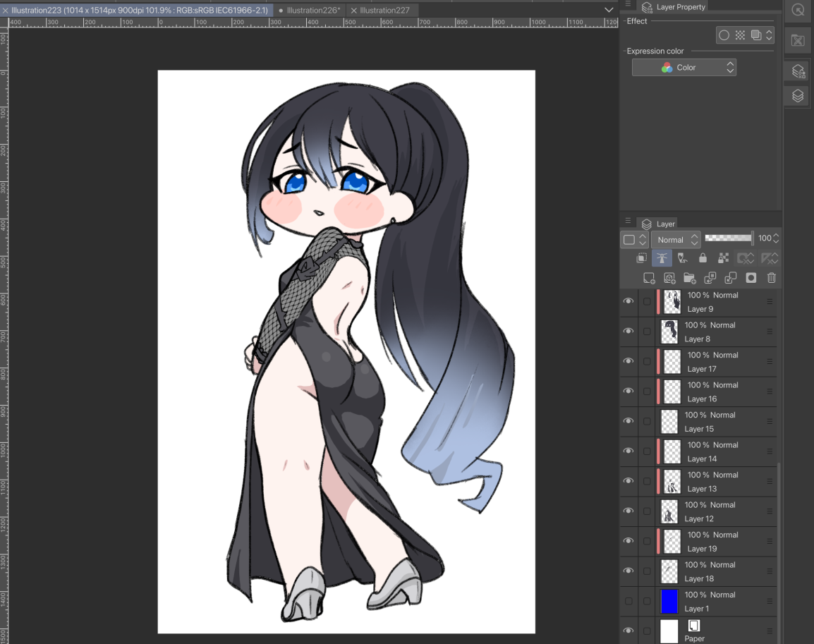The height and width of the screenshot is (644, 814).
Task: Check the selection box of Layer 19
Action: click(647, 541)
